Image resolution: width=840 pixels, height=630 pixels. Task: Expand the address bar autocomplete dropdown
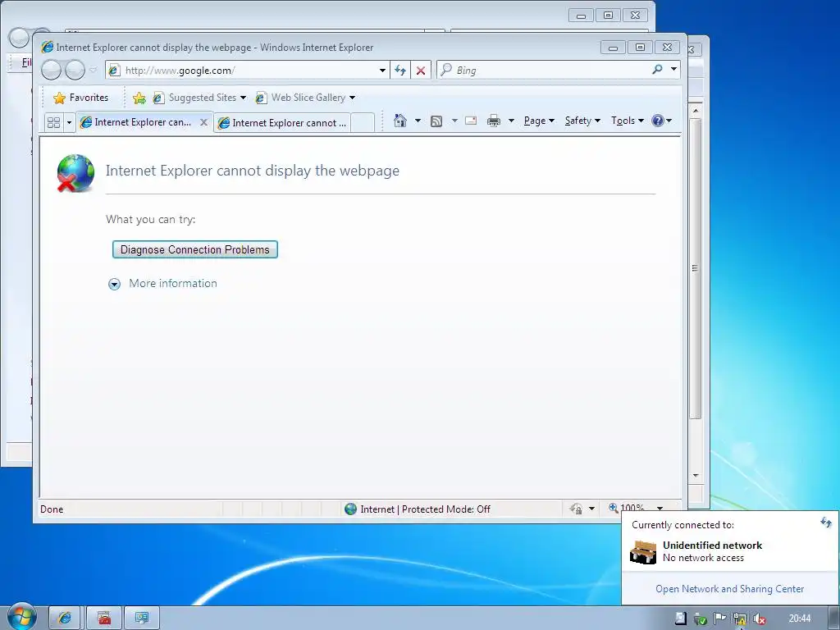click(382, 71)
